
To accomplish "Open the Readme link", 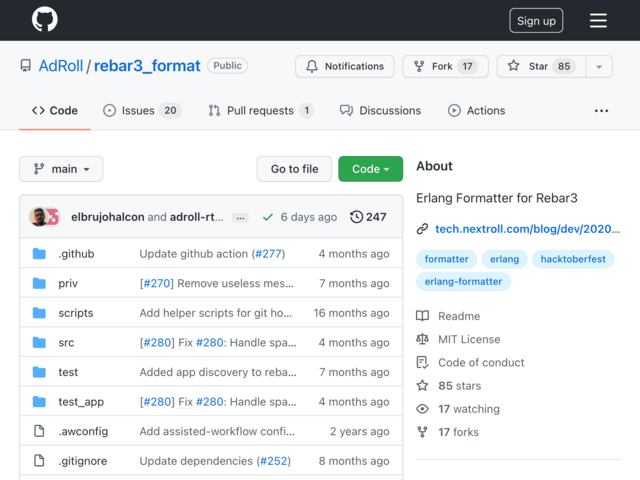I will coord(459,316).
